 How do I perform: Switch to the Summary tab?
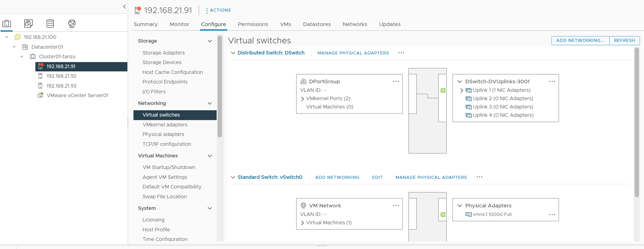[x=146, y=24]
